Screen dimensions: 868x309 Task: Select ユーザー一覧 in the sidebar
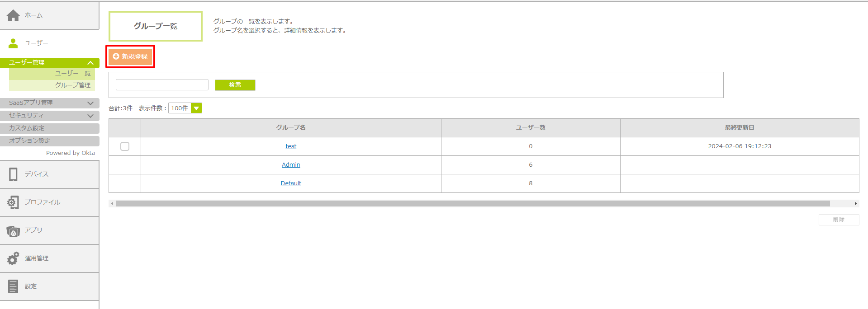coord(72,73)
